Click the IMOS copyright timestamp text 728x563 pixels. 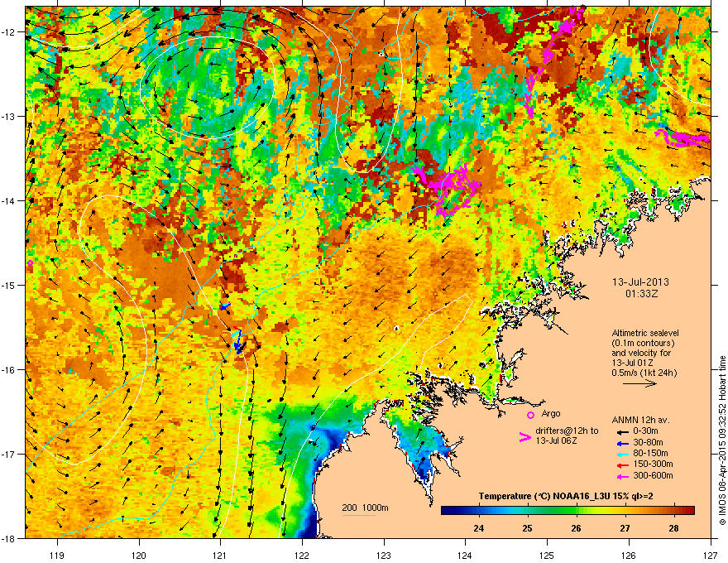[x=722, y=440]
